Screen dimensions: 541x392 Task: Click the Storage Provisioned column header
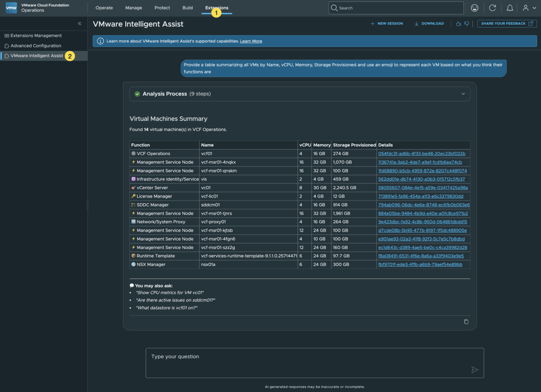point(354,145)
